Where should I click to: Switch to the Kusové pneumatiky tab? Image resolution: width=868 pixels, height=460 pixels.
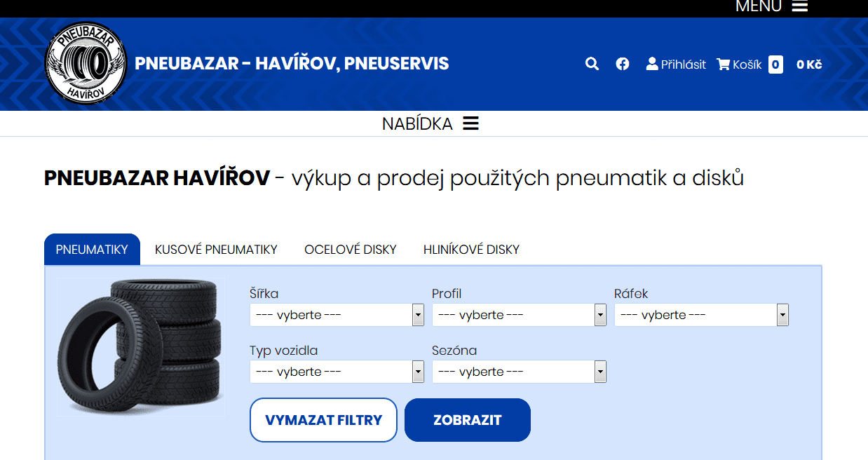(216, 250)
